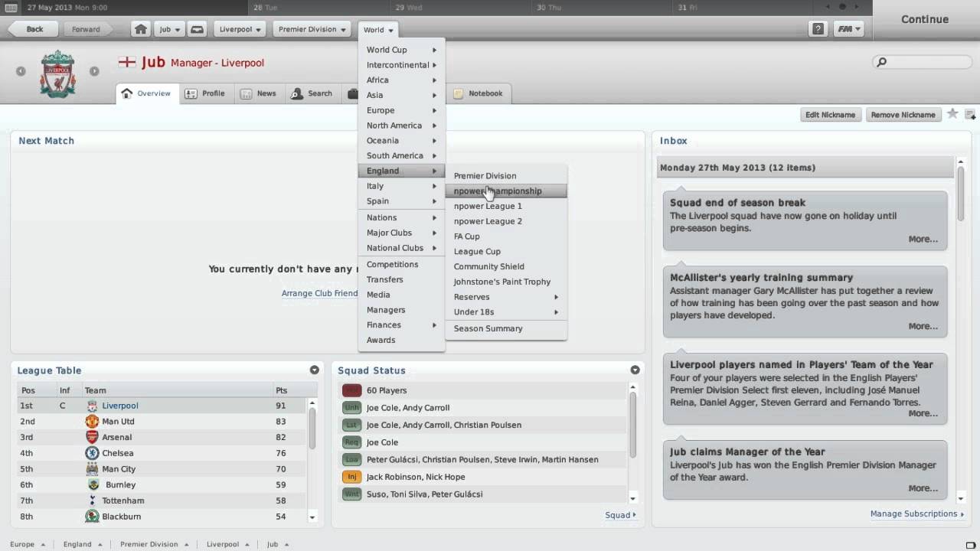Click the Liverpool team name in league table
Screen dimensions: 980x551
pyautogui.click(x=120, y=406)
